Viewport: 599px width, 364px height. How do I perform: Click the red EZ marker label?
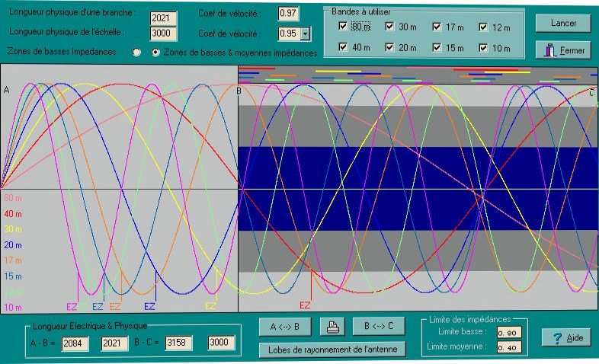point(305,305)
